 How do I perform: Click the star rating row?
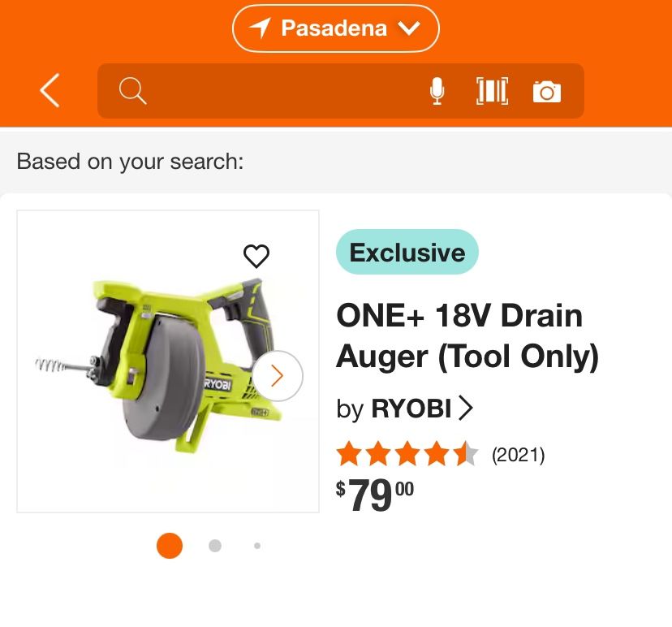pyautogui.click(x=407, y=455)
